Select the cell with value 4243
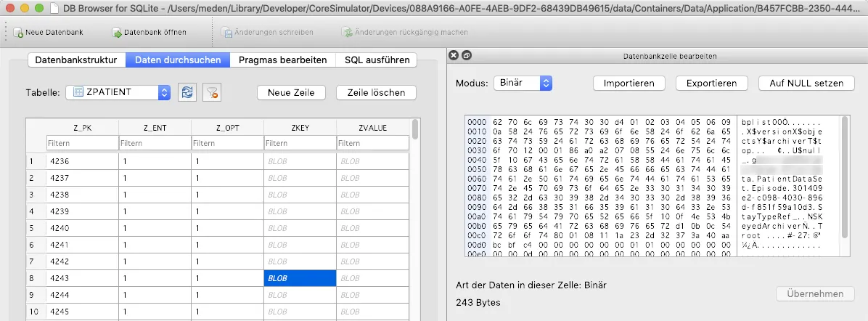The height and width of the screenshot is (321, 868). [x=82, y=277]
